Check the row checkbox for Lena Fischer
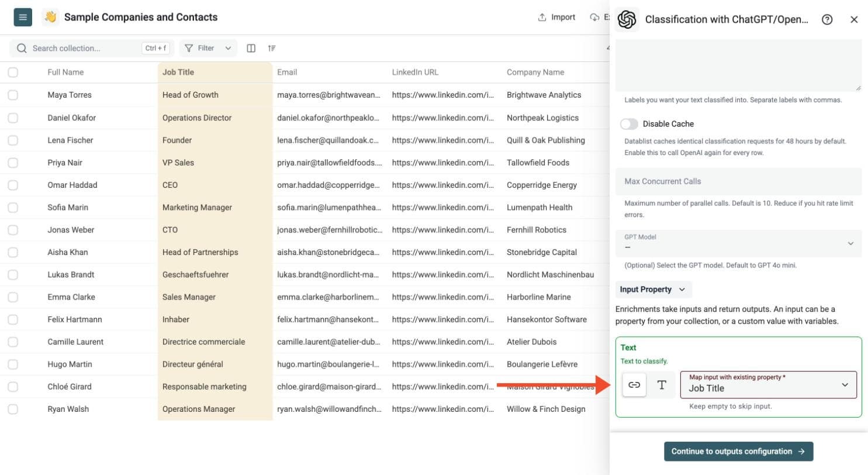This screenshot has width=868, height=475. (13, 140)
